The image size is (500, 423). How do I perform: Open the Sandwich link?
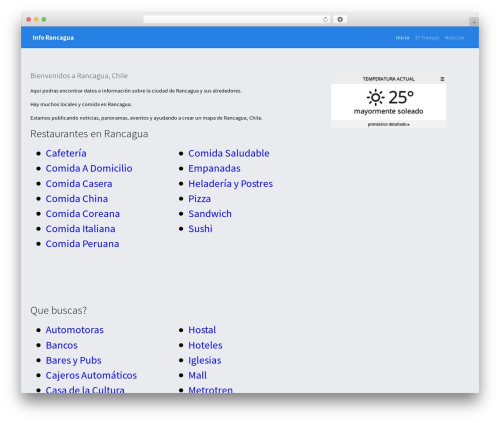210,214
